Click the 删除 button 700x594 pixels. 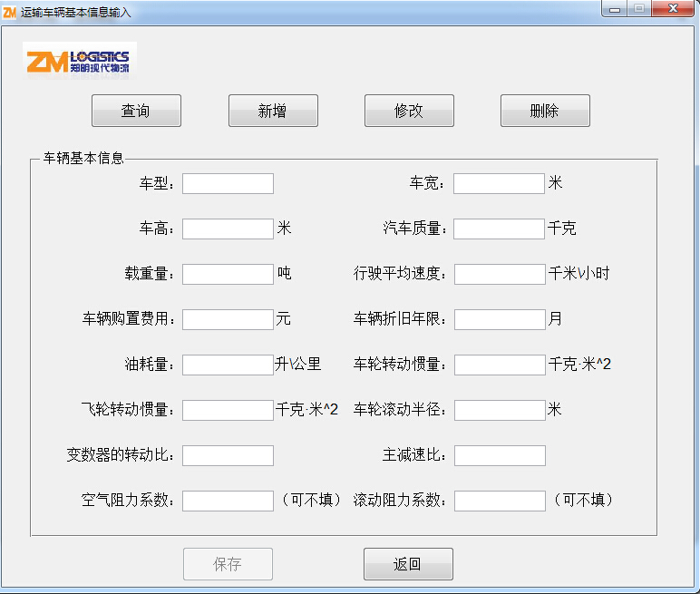click(545, 111)
